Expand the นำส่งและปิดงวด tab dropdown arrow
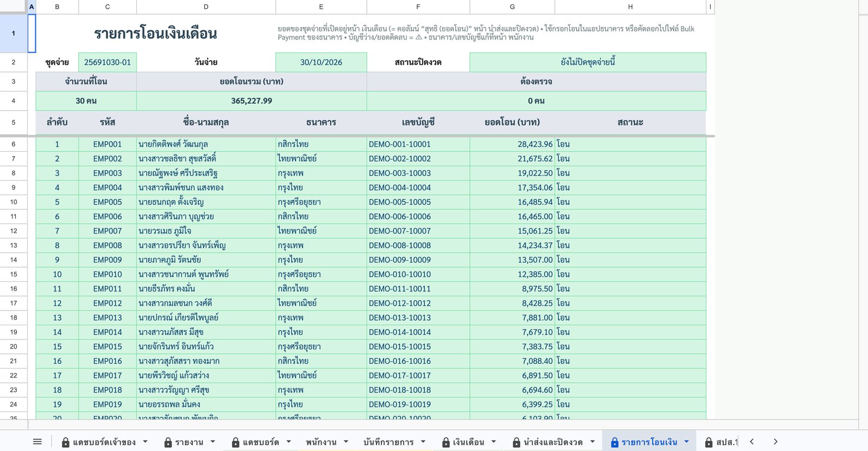 [592, 442]
